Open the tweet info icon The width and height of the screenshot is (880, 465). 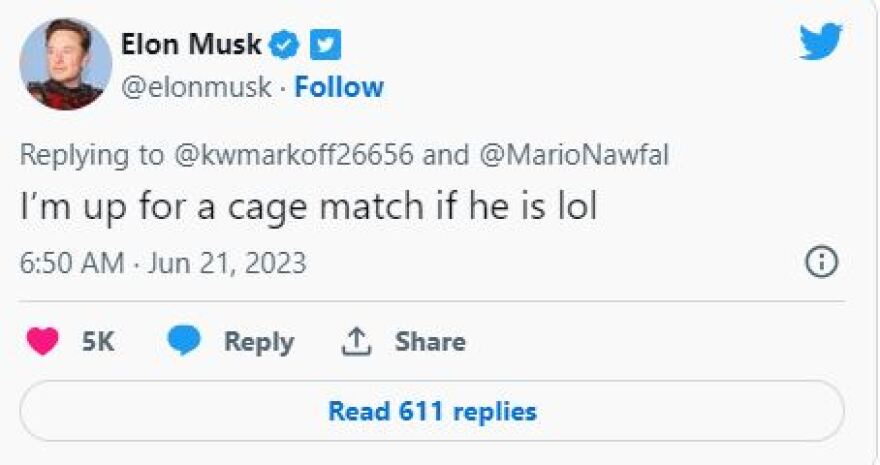point(820,263)
